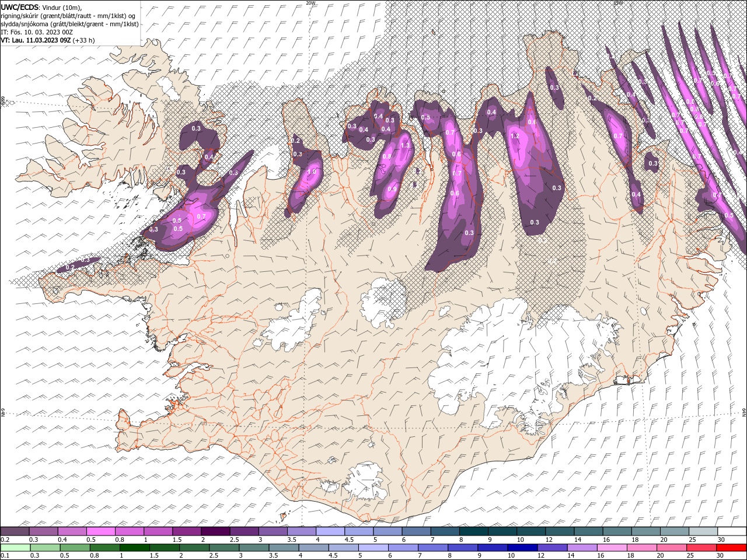Image resolution: width=747 pixels, height=560 pixels.
Task: Select the white swatch labeled 30, upper row
Action: (x=732, y=531)
